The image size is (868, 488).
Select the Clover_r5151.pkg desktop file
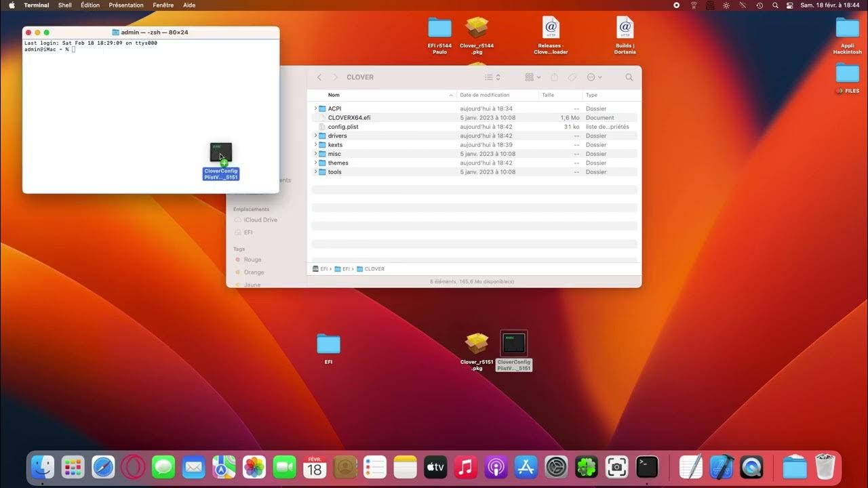[x=477, y=351]
